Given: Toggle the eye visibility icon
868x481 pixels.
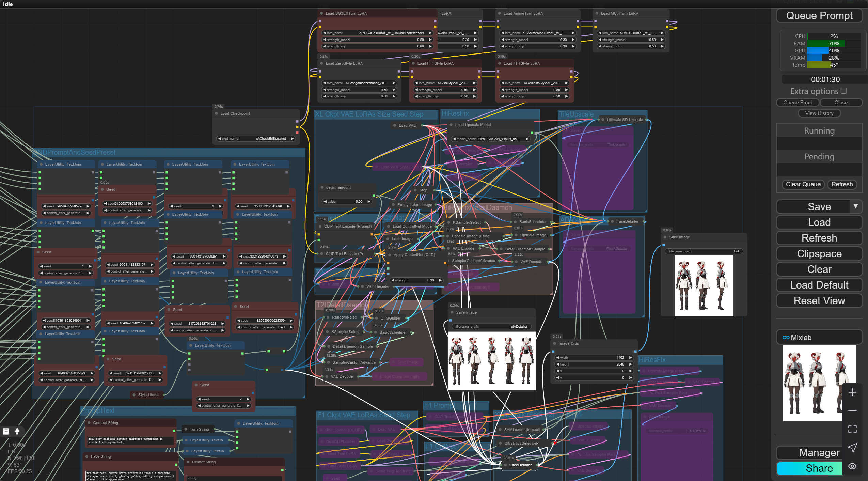Looking at the screenshot, I should [852, 466].
